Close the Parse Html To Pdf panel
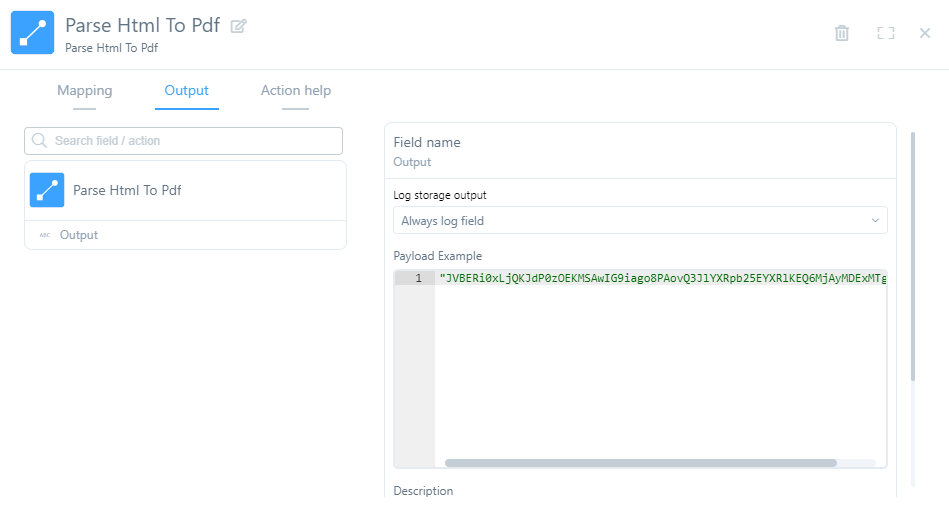949x518 pixels. pos(925,33)
